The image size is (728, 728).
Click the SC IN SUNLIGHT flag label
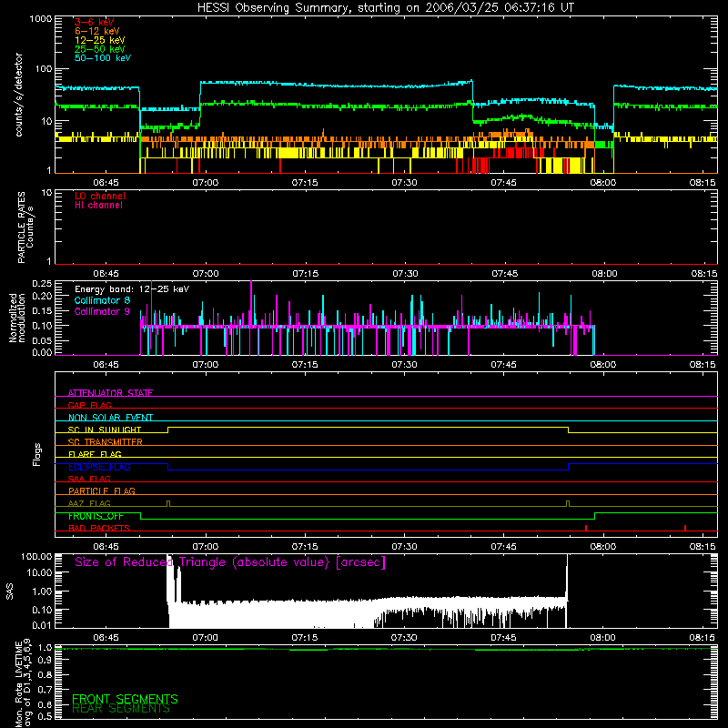104,430
